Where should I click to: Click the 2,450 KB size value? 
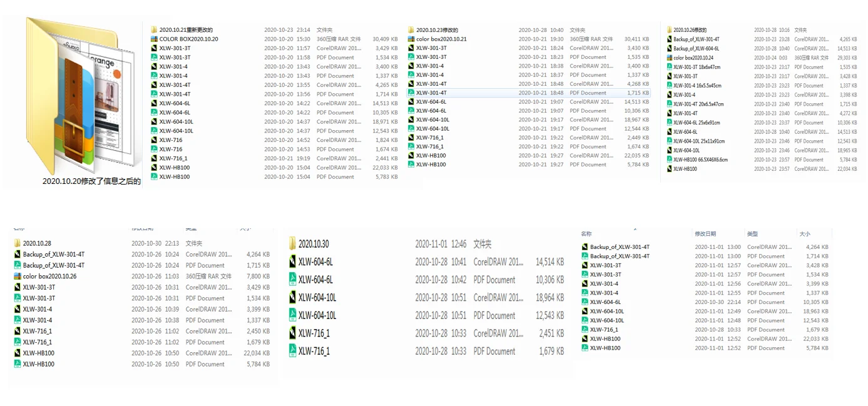[258, 331]
